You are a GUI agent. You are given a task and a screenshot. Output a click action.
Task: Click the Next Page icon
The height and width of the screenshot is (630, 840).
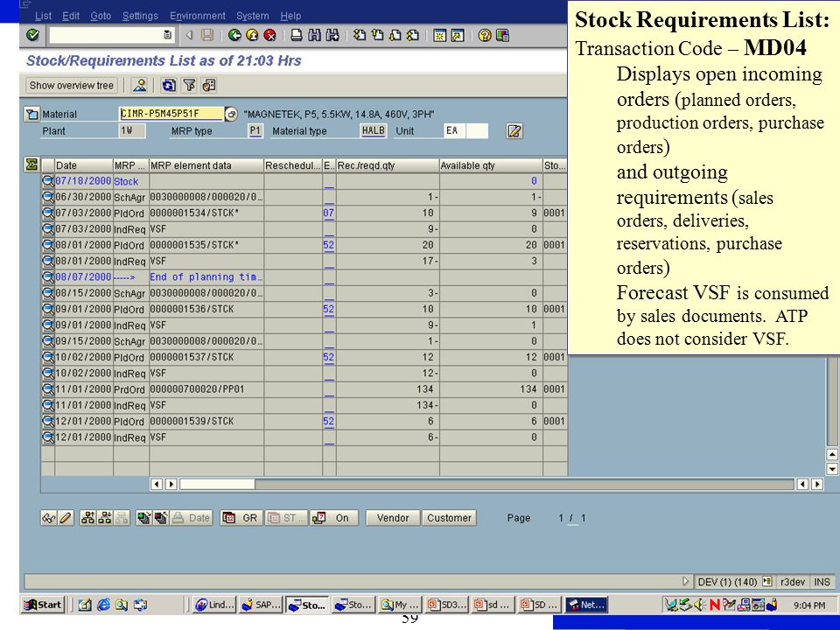pos(395,35)
